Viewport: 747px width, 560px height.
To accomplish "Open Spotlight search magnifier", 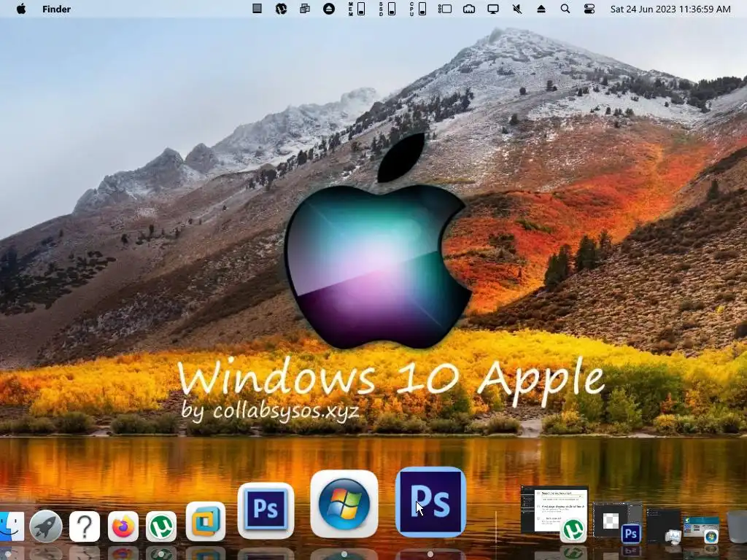I will pos(565,9).
